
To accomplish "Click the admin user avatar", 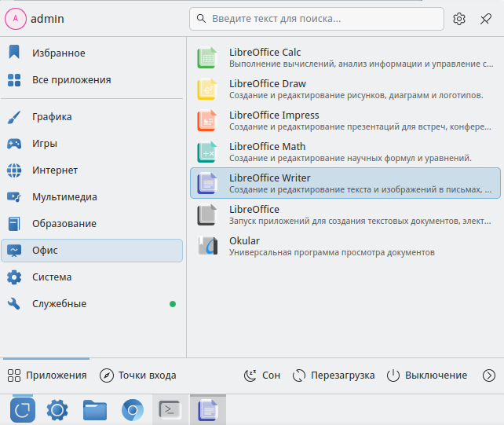I will click(16, 19).
